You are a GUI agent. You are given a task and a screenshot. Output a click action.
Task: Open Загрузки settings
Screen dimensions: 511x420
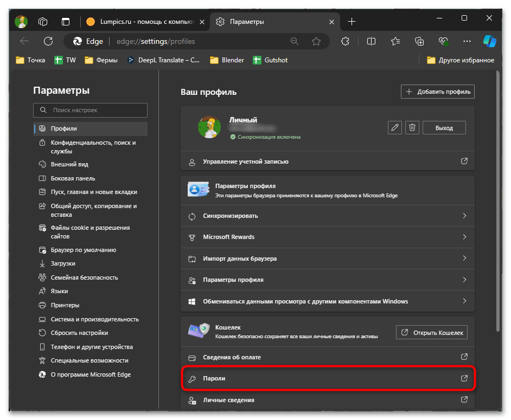[91, 264]
